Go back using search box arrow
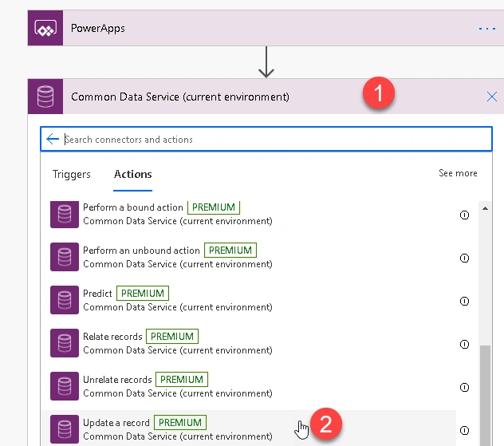The width and height of the screenshot is (504, 446). (53, 139)
